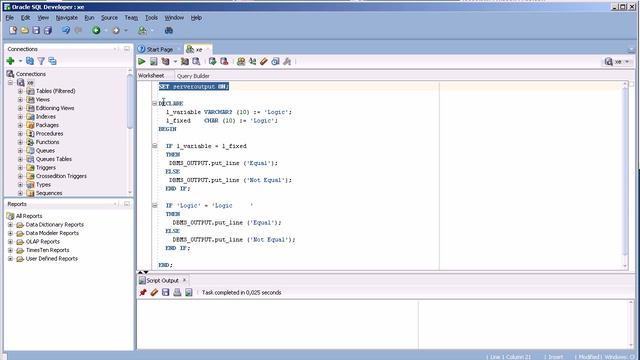This screenshot has height=360, width=640.
Task: Click the Commit icon in worksheet toolbar
Action: tap(212, 61)
